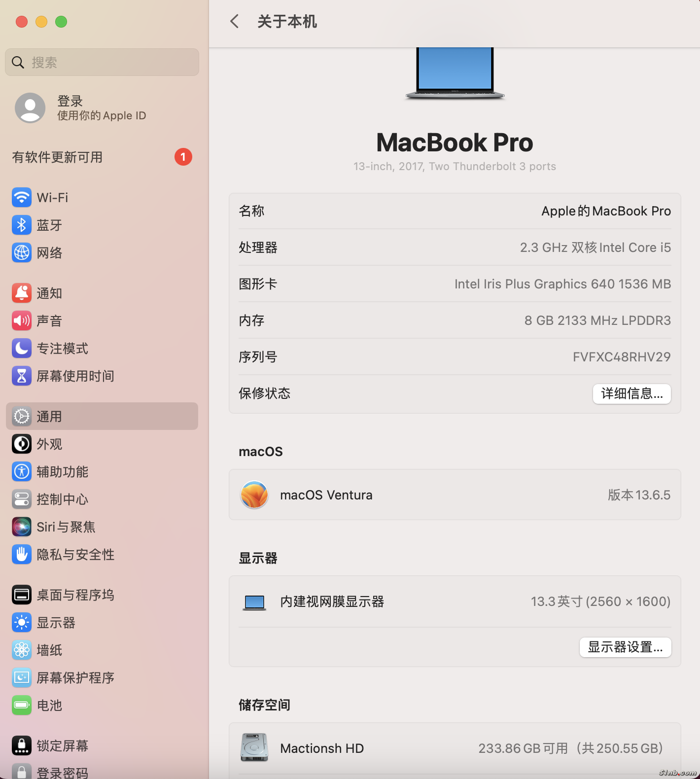Select 专注模式 label in sidebar
The width and height of the screenshot is (700, 779).
[63, 349]
